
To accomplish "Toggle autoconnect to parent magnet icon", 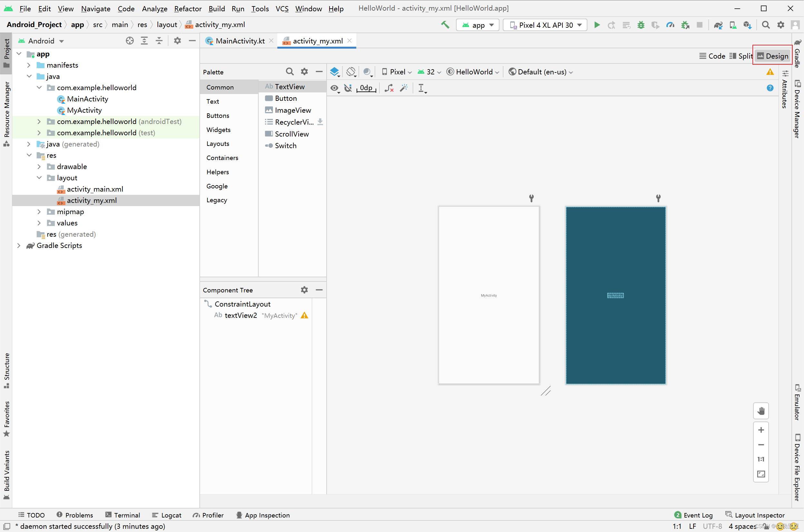I will pyautogui.click(x=348, y=88).
